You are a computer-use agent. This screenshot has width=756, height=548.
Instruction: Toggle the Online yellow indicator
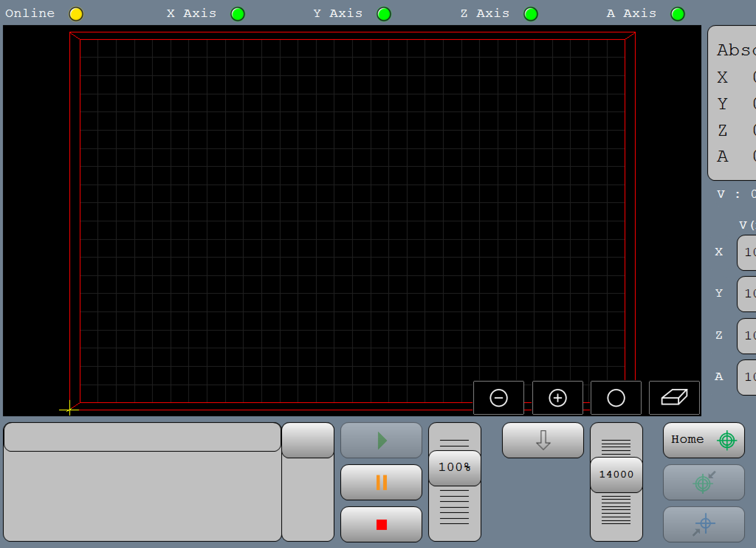coord(76,14)
